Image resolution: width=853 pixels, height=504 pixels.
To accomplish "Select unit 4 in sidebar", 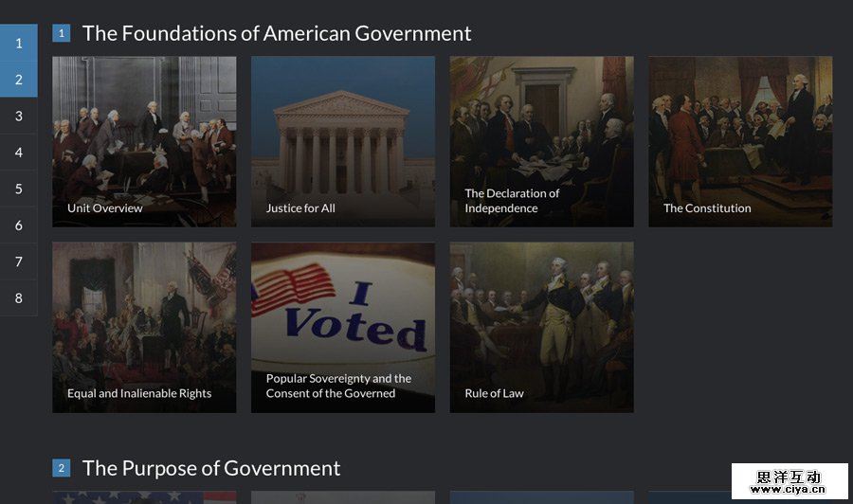I will [x=19, y=153].
